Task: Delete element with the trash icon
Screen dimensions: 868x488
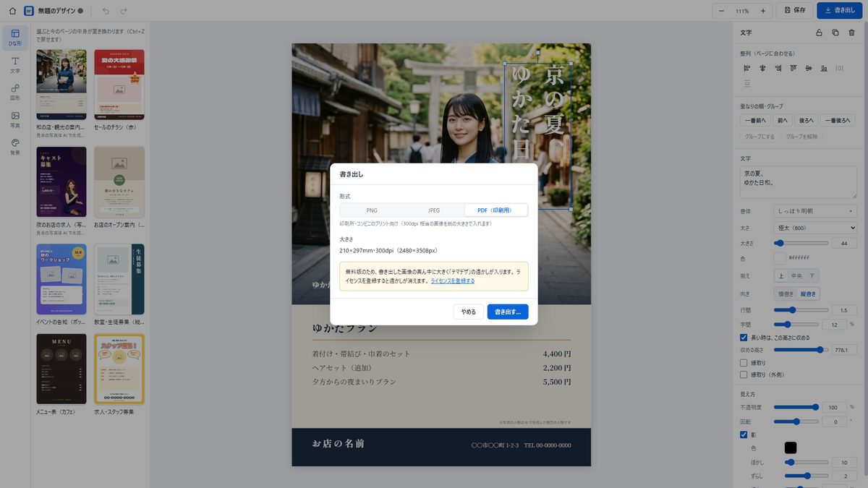Action: coord(851,33)
